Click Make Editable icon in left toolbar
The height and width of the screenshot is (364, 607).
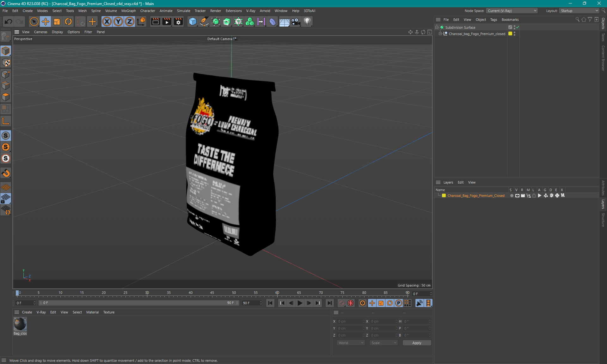click(6, 37)
